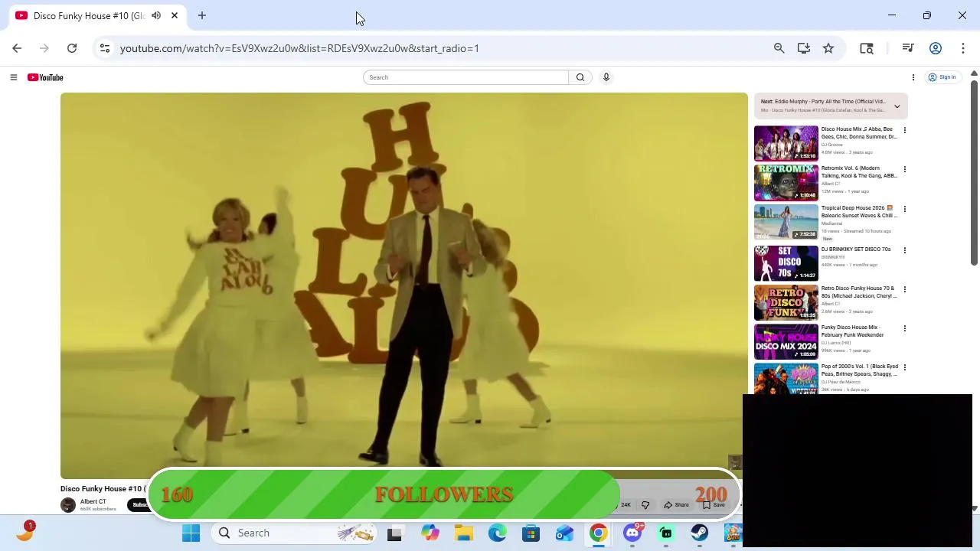Open options for Disco House Mix video

pyautogui.click(x=905, y=131)
